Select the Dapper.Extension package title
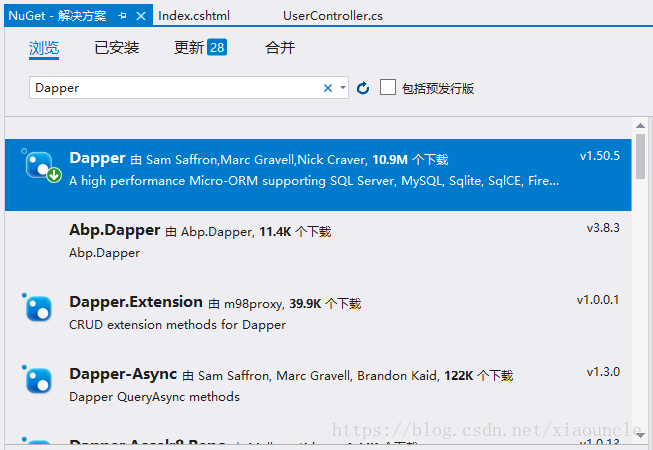Screen dimensions: 653x450 click(x=136, y=302)
